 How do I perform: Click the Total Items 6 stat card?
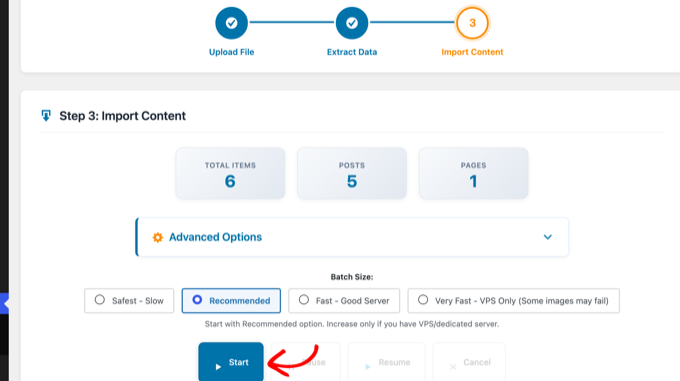click(230, 173)
